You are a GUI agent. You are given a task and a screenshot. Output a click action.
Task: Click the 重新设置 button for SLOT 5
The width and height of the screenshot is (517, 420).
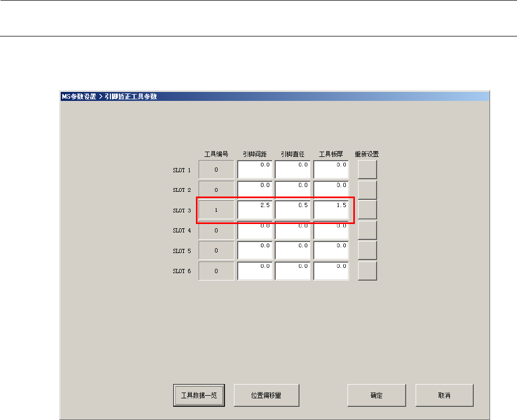click(x=368, y=250)
